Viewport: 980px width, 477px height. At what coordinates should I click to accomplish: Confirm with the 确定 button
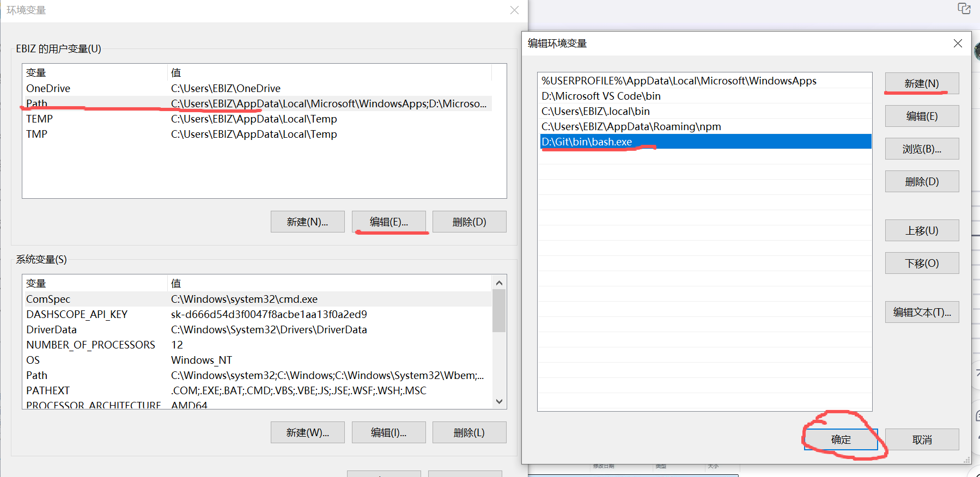point(841,439)
